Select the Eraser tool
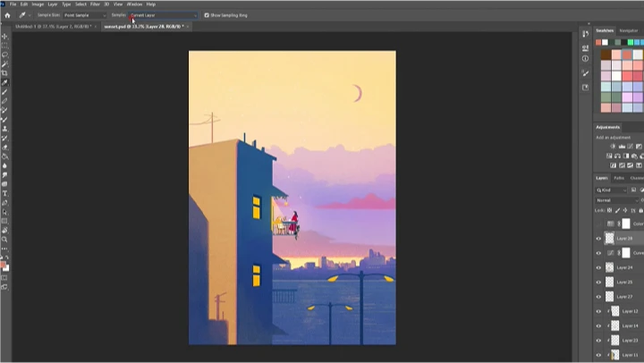The height and width of the screenshot is (363, 644). click(x=5, y=147)
